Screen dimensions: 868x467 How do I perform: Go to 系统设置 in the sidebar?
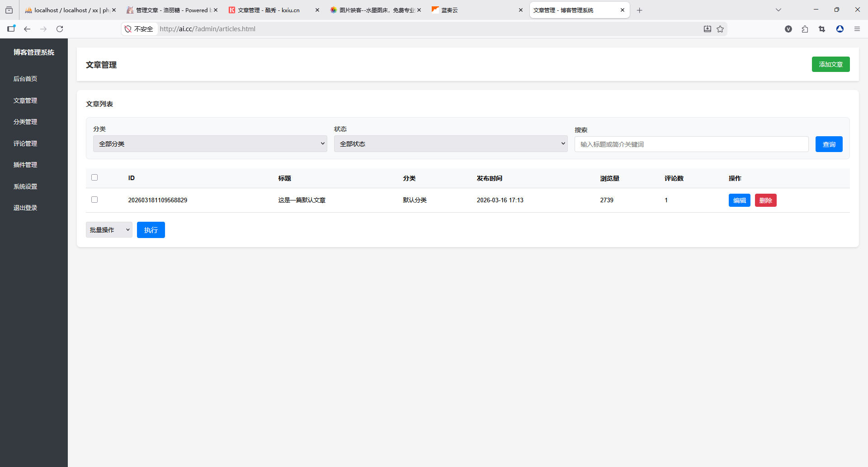25,186
